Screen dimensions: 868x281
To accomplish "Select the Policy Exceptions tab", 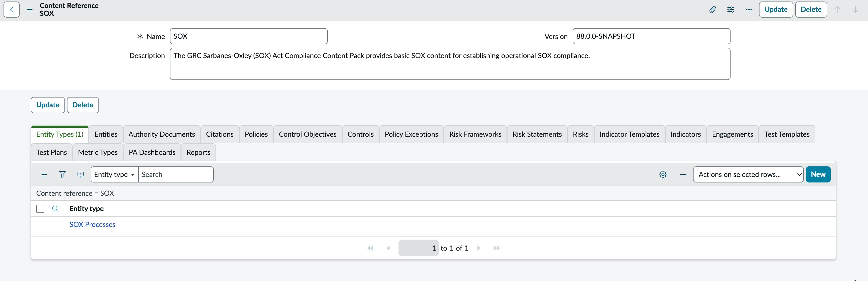I will (x=411, y=134).
